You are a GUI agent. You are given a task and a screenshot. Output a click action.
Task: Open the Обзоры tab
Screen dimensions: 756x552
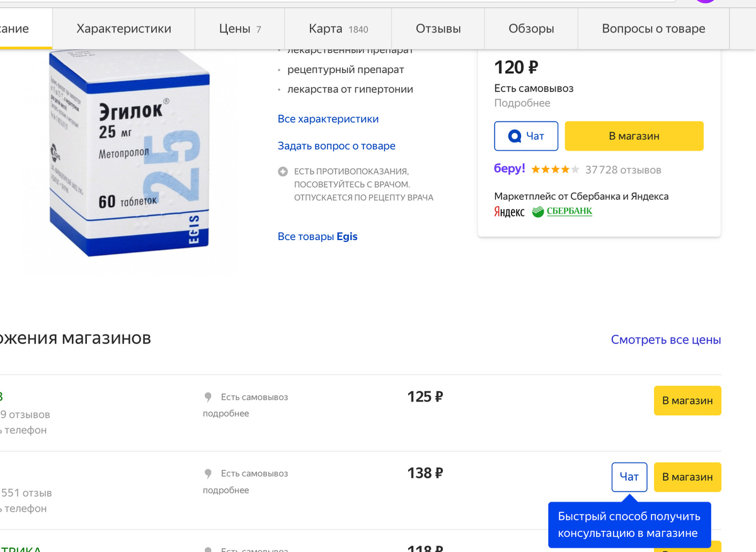[531, 28]
